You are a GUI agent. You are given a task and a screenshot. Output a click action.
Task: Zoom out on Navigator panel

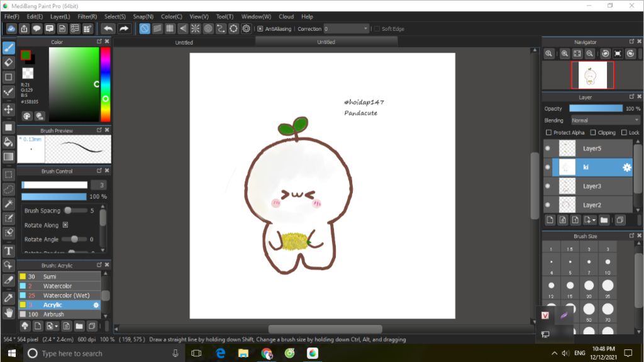(589, 54)
